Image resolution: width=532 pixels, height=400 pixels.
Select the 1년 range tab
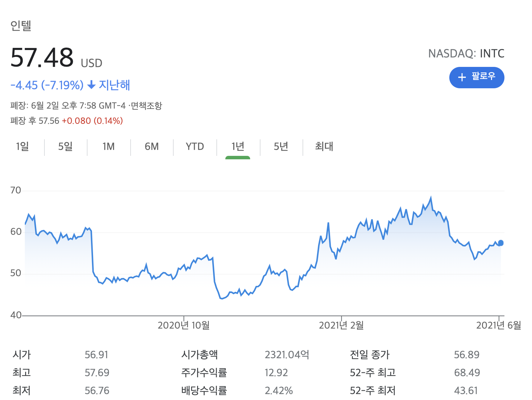[238, 147]
